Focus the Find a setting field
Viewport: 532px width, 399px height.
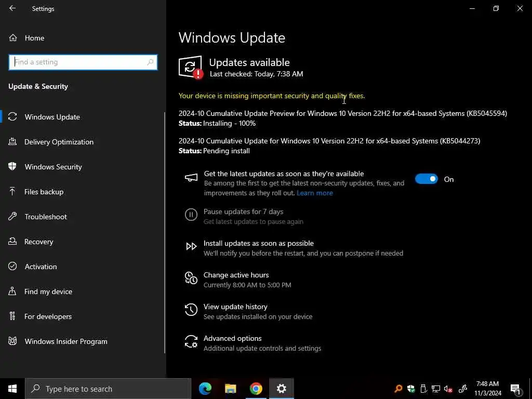[83, 62]
